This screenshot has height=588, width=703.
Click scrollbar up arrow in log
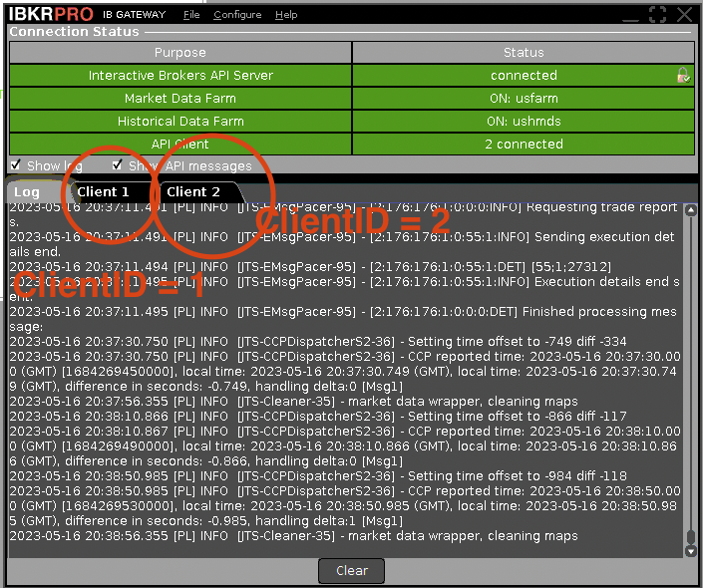click(x=691, y=210)
